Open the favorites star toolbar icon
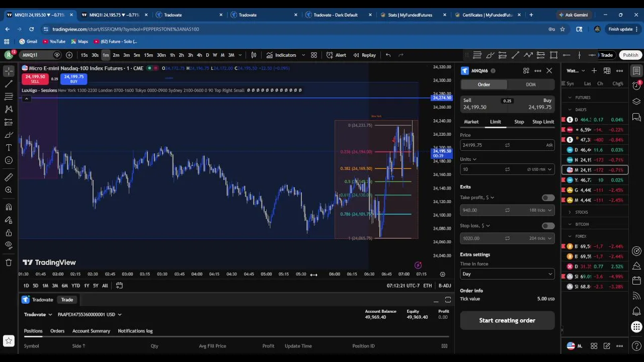644x362 pixels. click(9, 341)
